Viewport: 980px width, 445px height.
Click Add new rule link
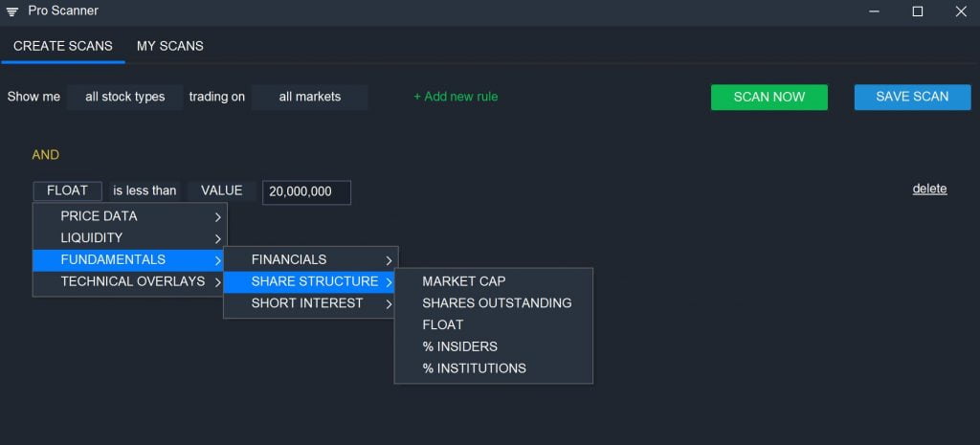(456, 97)
